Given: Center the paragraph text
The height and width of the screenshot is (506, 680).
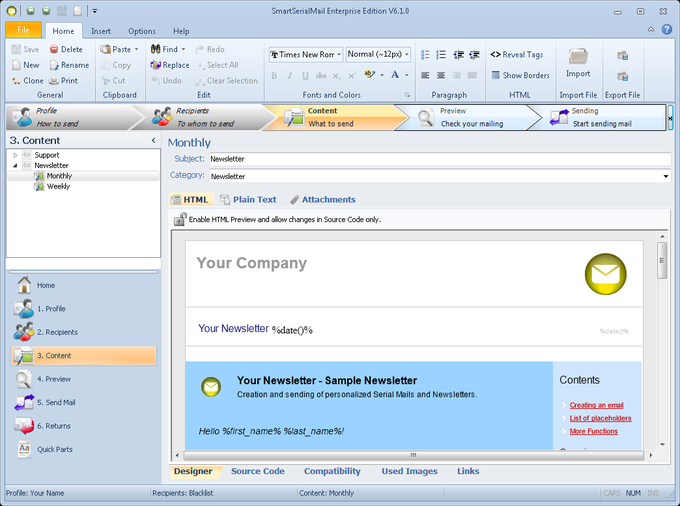Looking at the screenshot, I should [441, 75].
